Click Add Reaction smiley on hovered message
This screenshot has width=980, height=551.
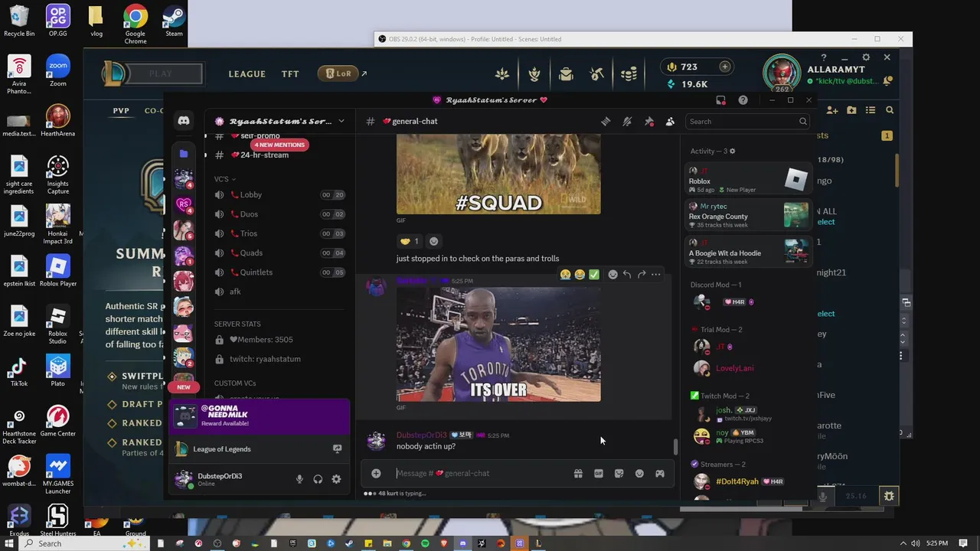[x=612, y=274]
